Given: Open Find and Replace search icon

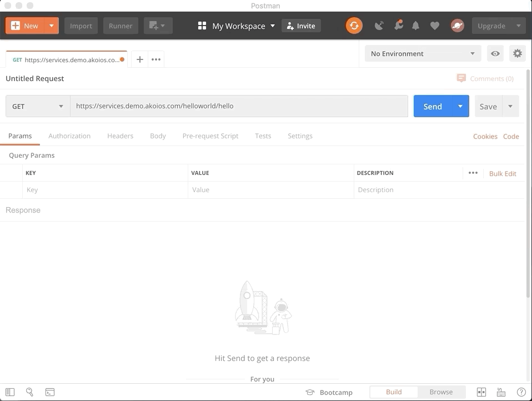Looking at the screenshot, I should tap(29, 392).
